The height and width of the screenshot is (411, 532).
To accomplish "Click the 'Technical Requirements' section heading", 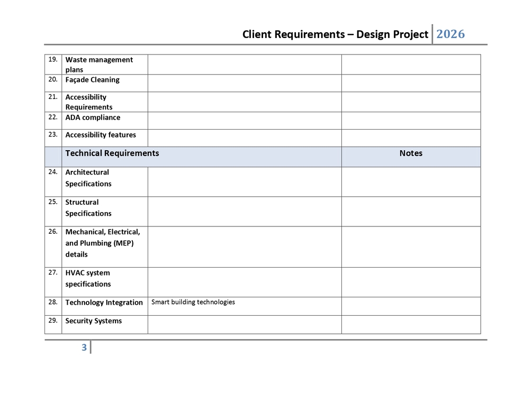I will pyautogui.click(x=112, y=153).
